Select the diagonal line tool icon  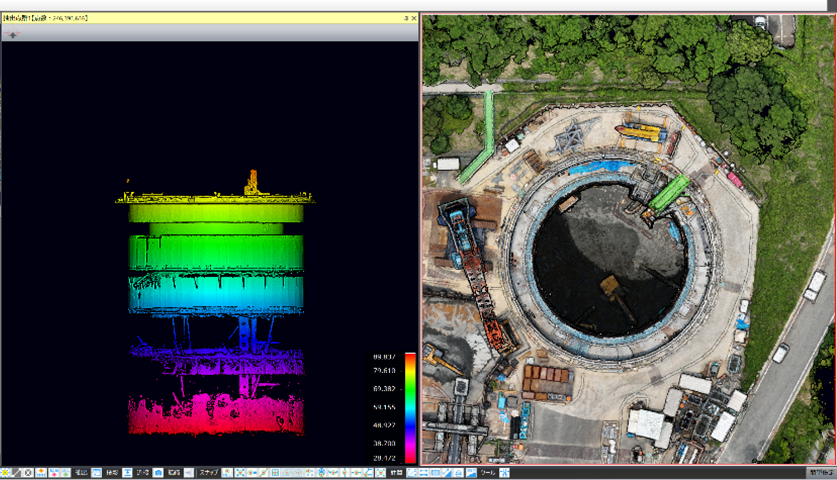(16, 472)
